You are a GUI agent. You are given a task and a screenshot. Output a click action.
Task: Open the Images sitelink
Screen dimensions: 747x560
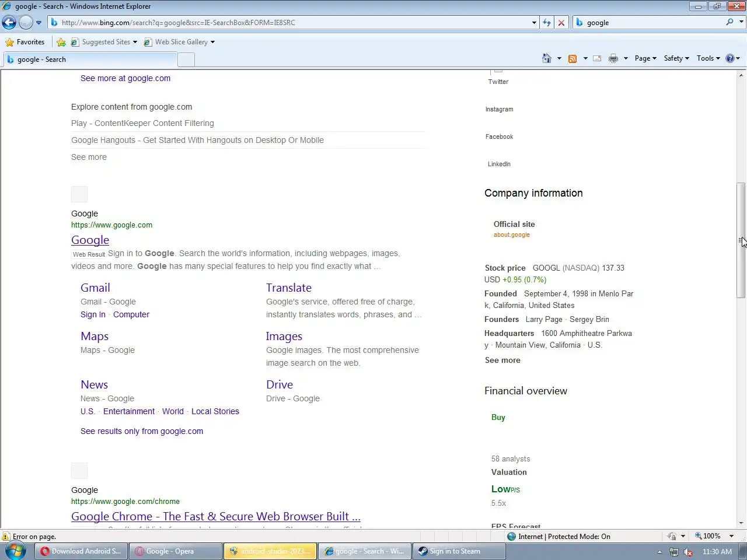coord(284,336)
